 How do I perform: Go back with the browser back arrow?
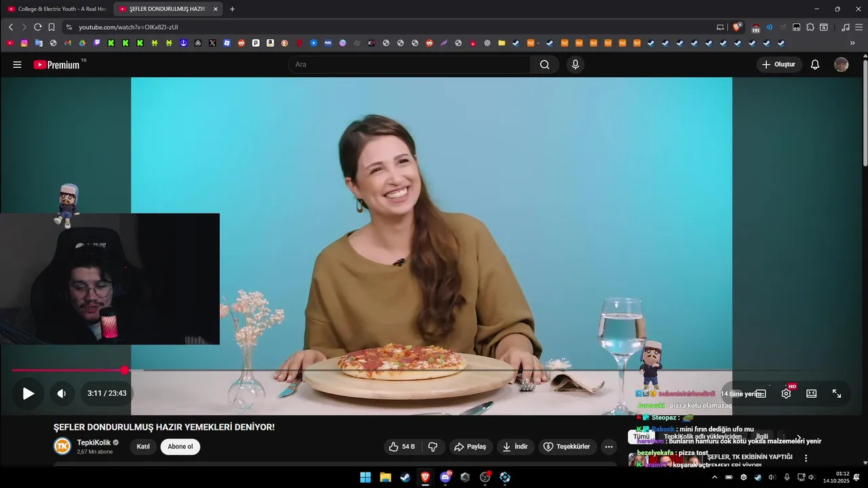coord(11,27)
